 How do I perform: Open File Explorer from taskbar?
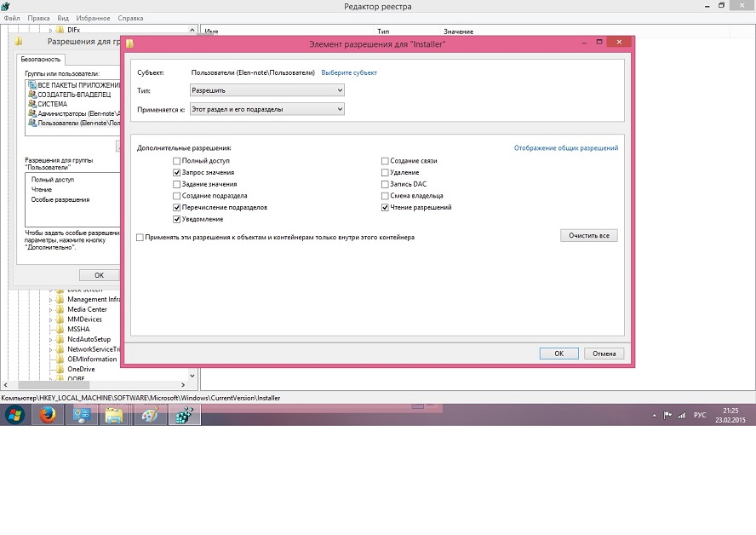[x=114, y=415]
